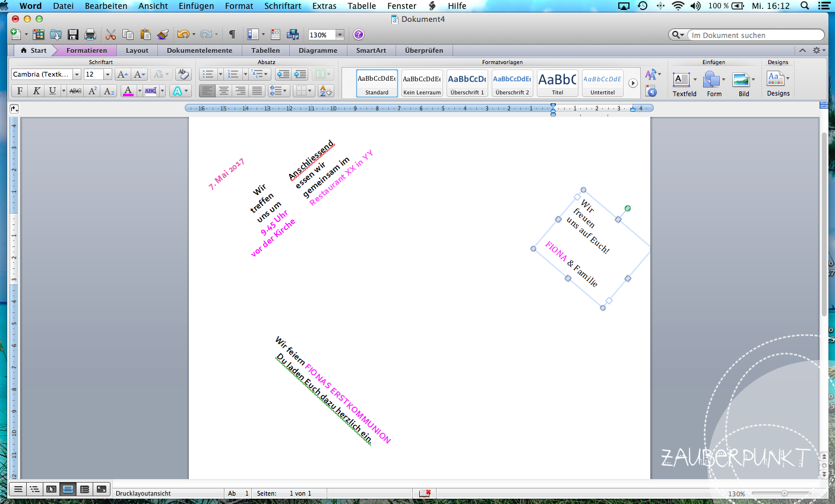Screen dimensions: 835x504
Task: Toggle paragraph marks pilcrow display
Action: pyautogui.click(x=232, y=34)
